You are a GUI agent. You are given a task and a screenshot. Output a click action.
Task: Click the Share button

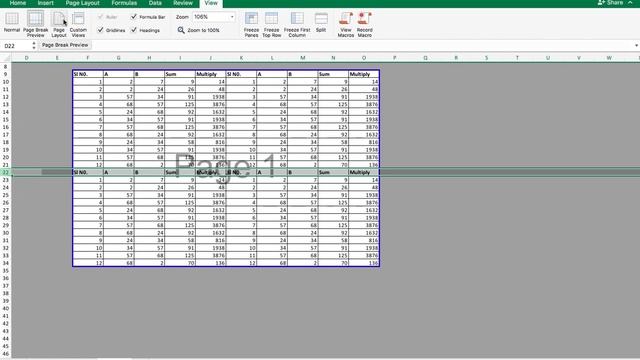pos(611,3)
